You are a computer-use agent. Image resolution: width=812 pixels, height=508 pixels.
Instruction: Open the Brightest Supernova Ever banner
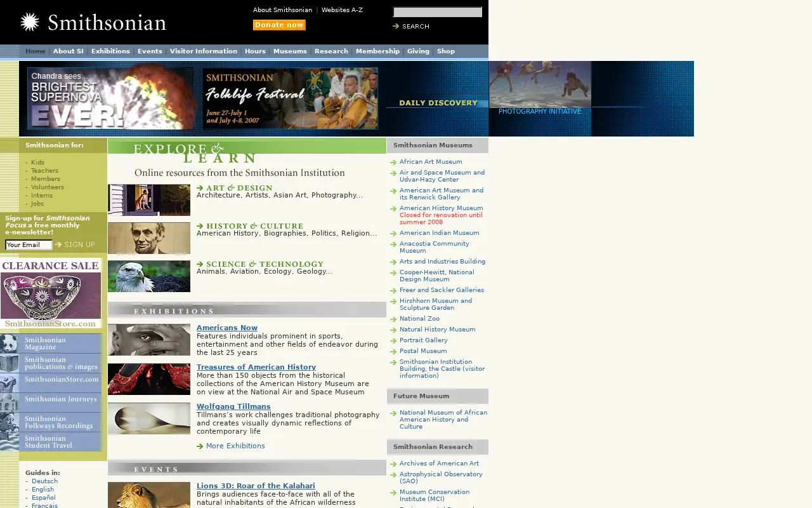click(x=110, y=98)
